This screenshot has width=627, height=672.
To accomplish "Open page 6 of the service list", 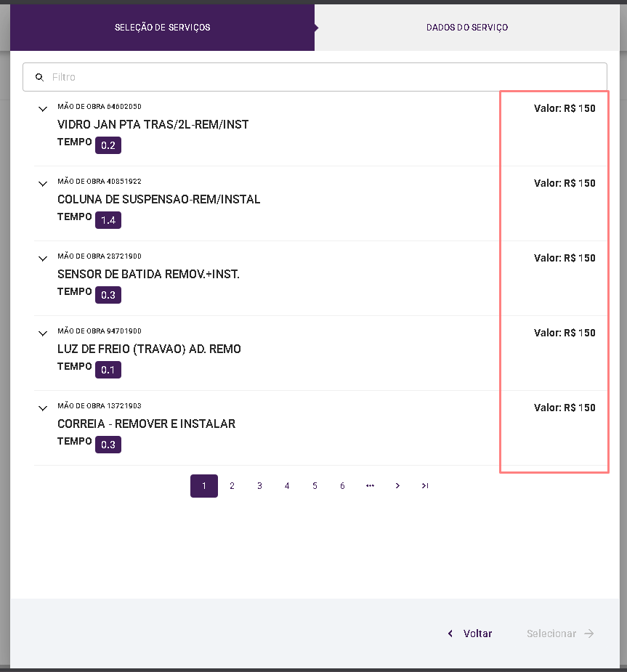I will point(342,486).
